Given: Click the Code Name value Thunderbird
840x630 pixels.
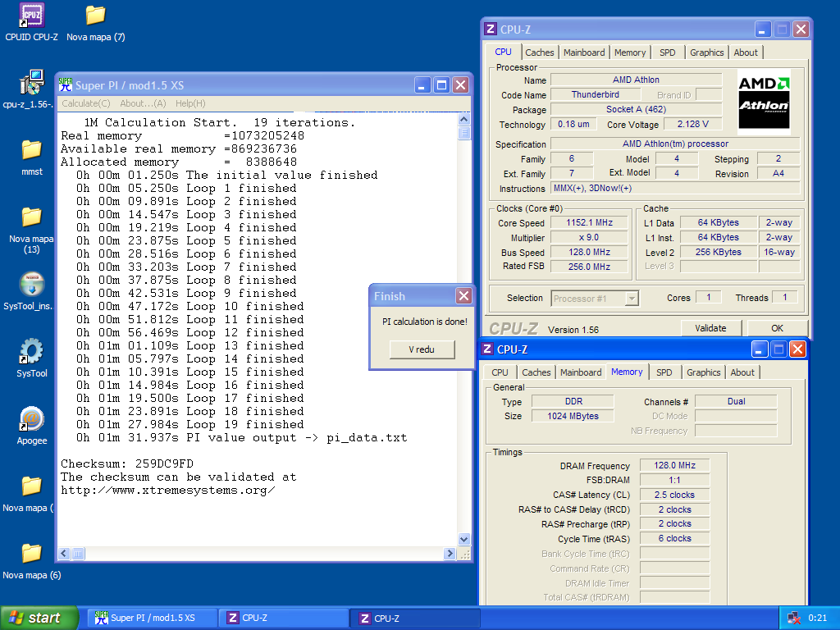Looking at the screenshot, I should click(596, 94).
